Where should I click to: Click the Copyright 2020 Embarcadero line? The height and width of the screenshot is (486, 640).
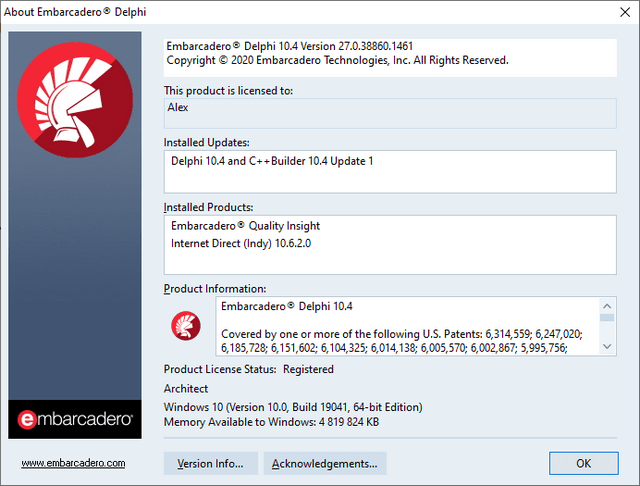click(337, 60)
